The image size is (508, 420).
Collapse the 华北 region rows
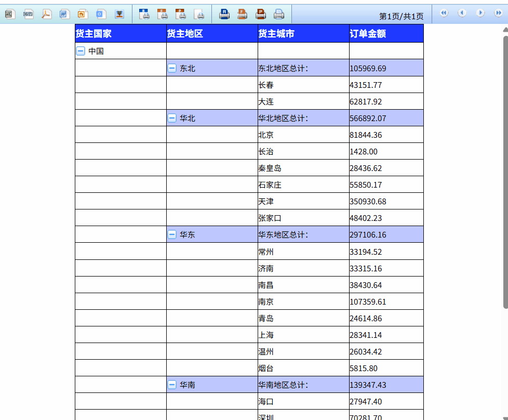click(172, 118)
